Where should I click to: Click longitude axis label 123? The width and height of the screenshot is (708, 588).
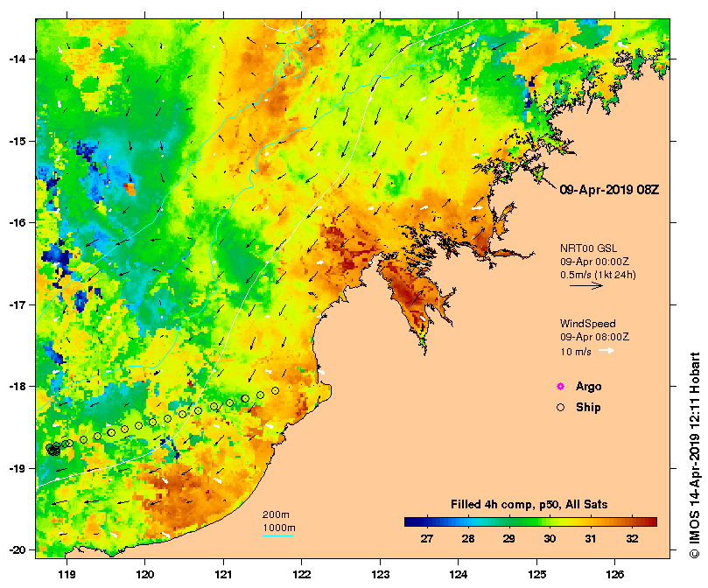coord(380,575)
